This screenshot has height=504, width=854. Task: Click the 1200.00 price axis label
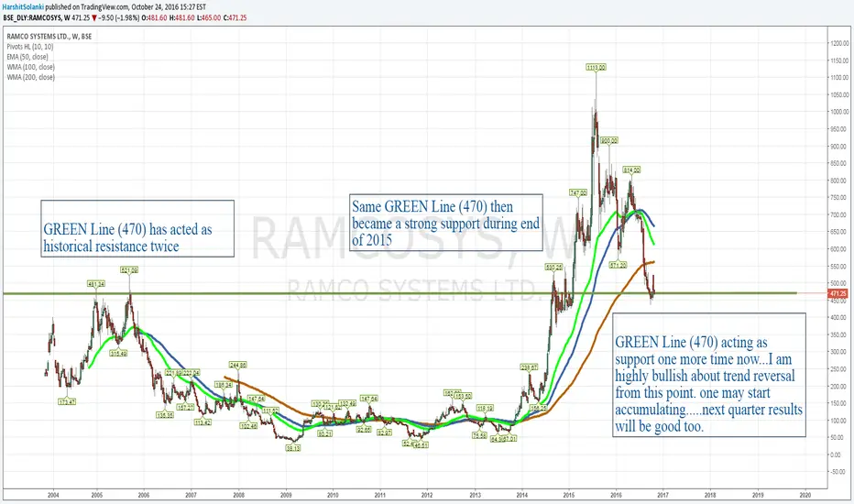click(839, 43)
